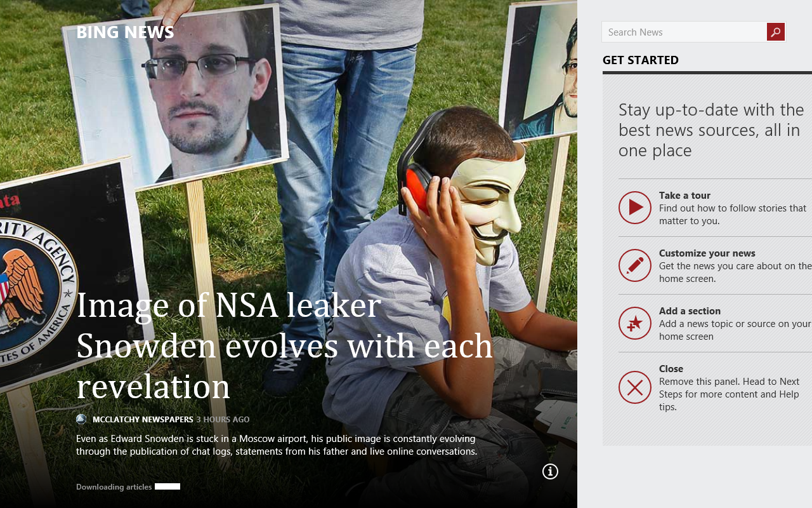The image size is (812, 508).
Task: Click the McClatchy Newspapers source name
Action: click(143, 420)
